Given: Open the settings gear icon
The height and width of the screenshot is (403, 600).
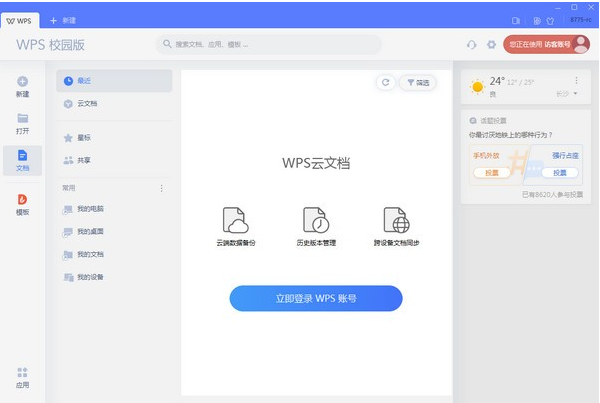Looking at the screenshot, I should click(x=492, y=45).
